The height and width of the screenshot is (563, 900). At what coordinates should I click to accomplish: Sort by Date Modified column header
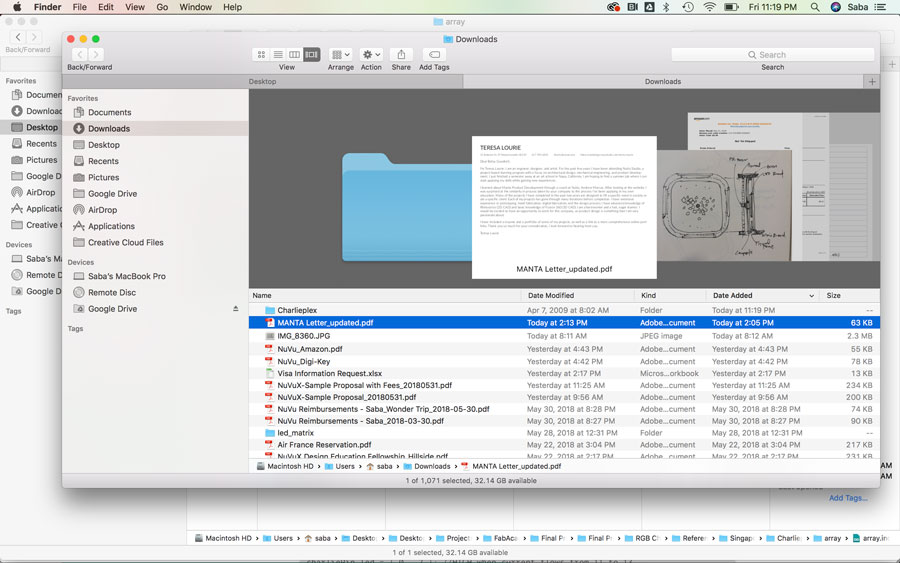pyautogui.click(x=579, y=296)
